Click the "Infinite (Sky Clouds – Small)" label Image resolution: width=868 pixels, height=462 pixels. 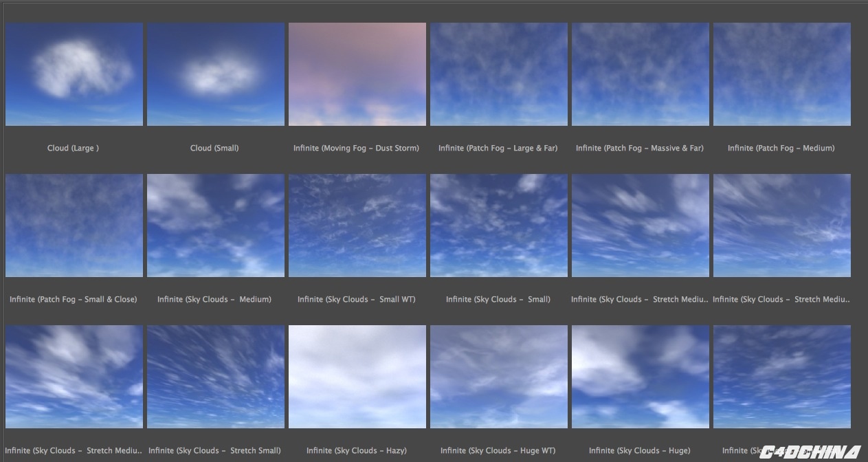(x=498, y=299)
